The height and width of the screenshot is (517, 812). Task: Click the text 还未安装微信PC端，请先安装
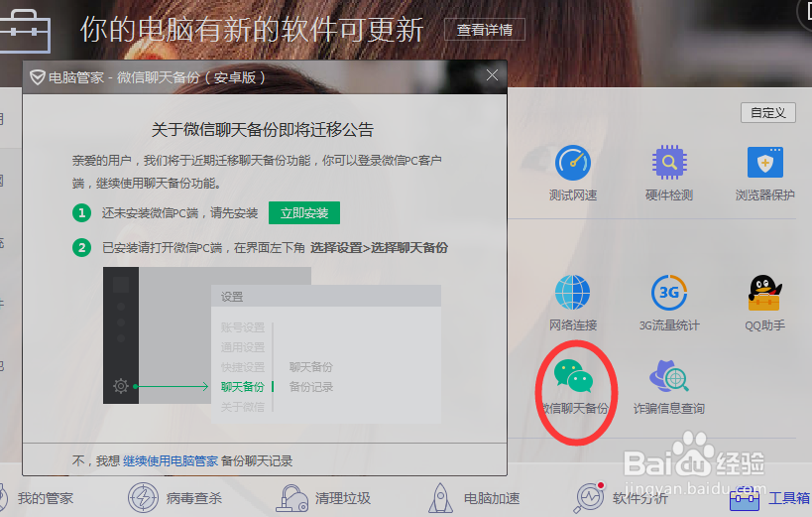179,213
